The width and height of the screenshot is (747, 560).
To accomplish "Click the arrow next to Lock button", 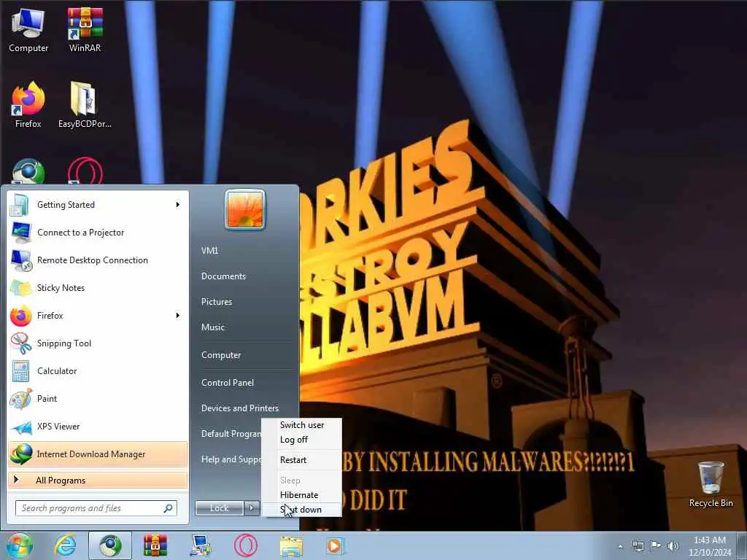I will tap(252, 508).
